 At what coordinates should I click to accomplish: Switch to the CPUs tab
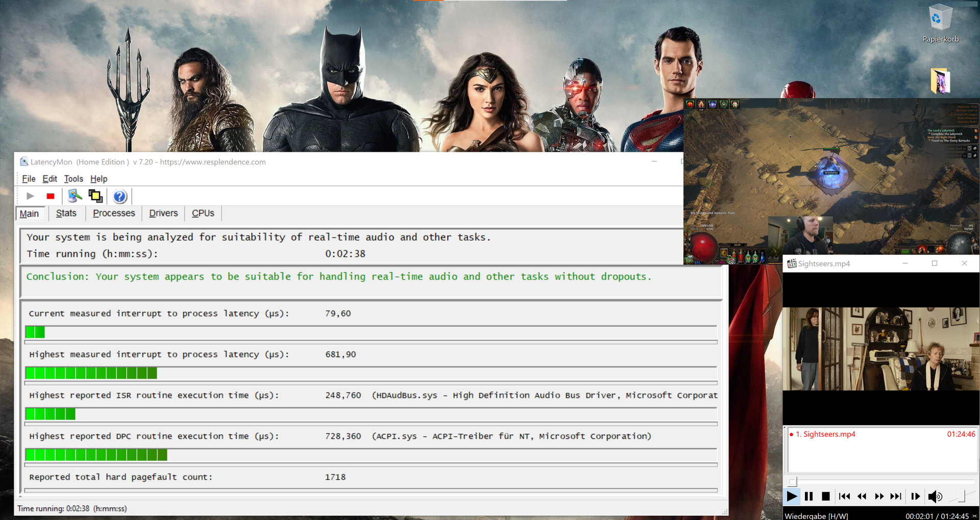203,214
